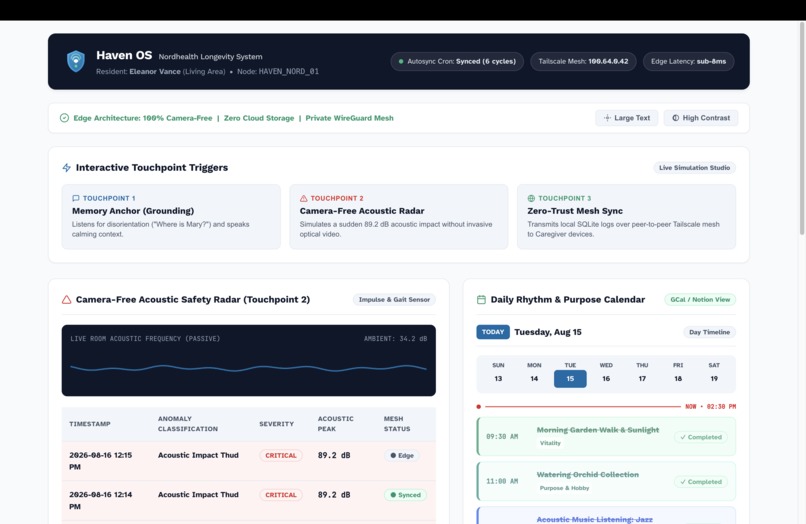Select MON 14 in week strip
The height and width of the screenshot is (524, 806).
coord(534,372)
